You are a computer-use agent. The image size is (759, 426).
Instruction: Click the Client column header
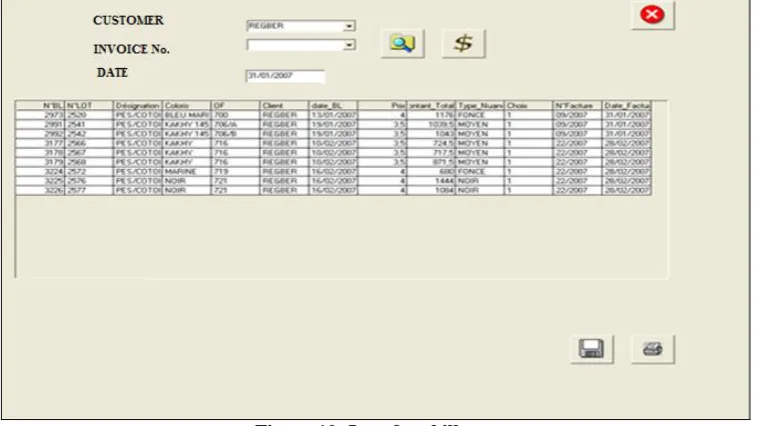[x=285, y=106]
